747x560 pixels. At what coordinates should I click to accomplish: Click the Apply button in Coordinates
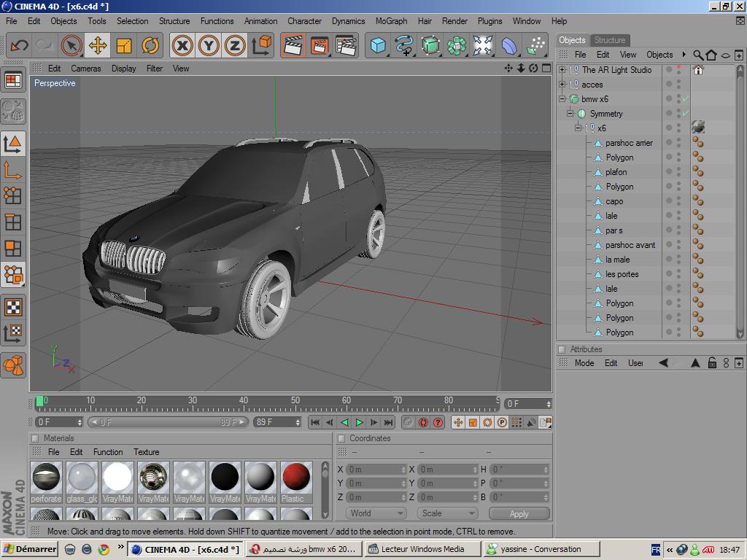click(519, 514)
